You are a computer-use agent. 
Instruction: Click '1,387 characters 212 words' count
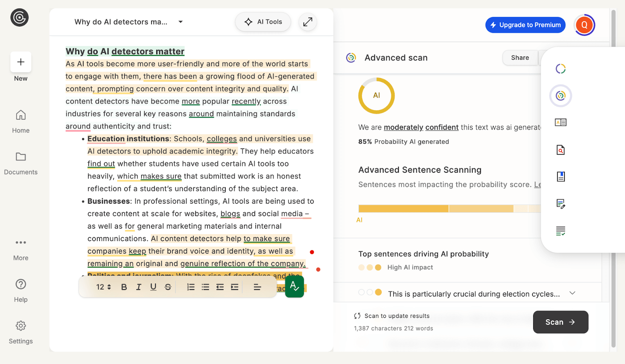(393, 328)
